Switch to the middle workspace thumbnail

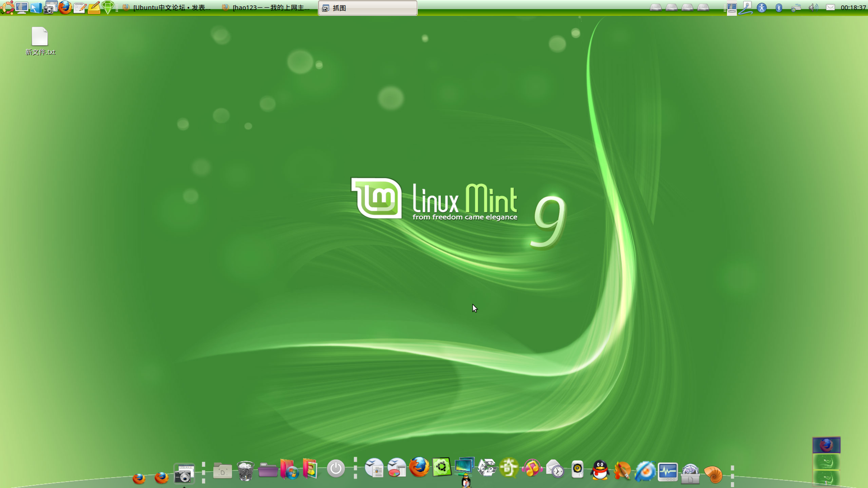(826, 462)
